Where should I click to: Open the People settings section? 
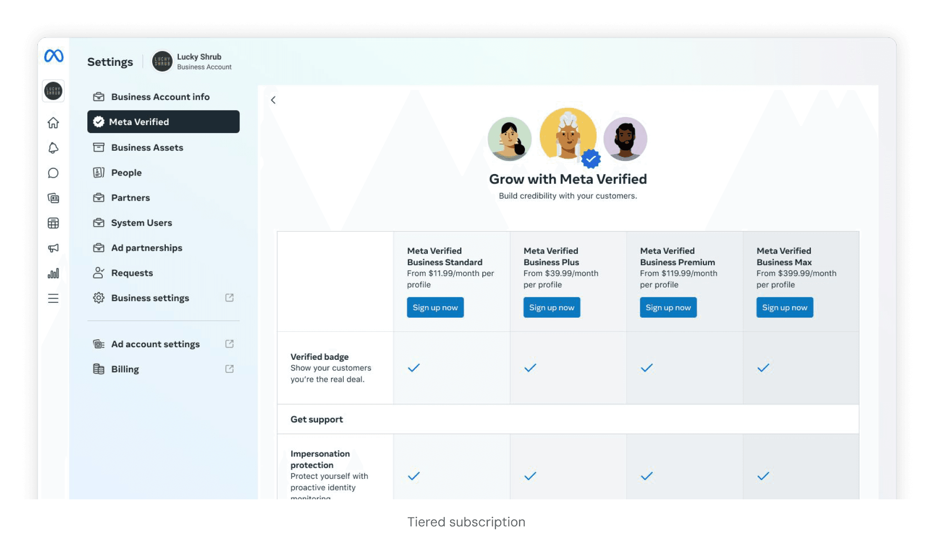pos(126,173)
